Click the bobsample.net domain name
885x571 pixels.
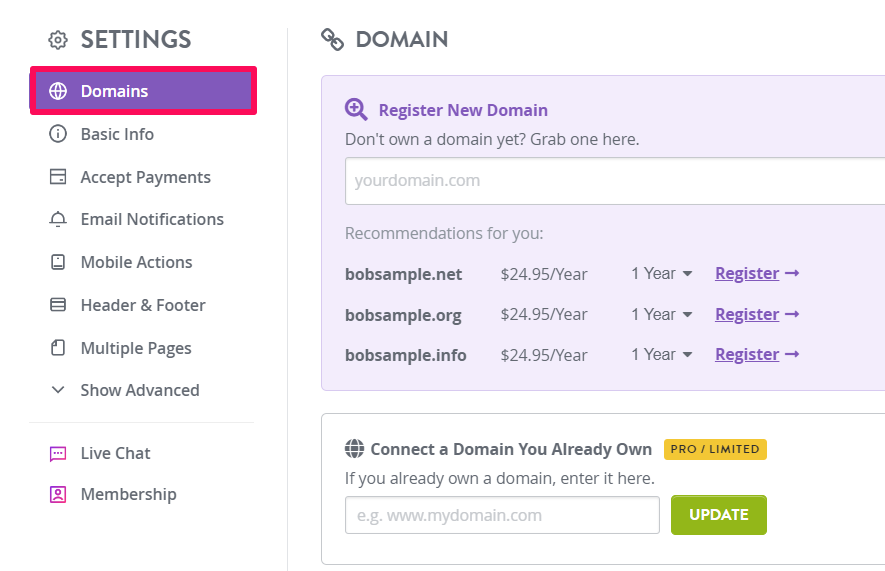coord(404,274)
